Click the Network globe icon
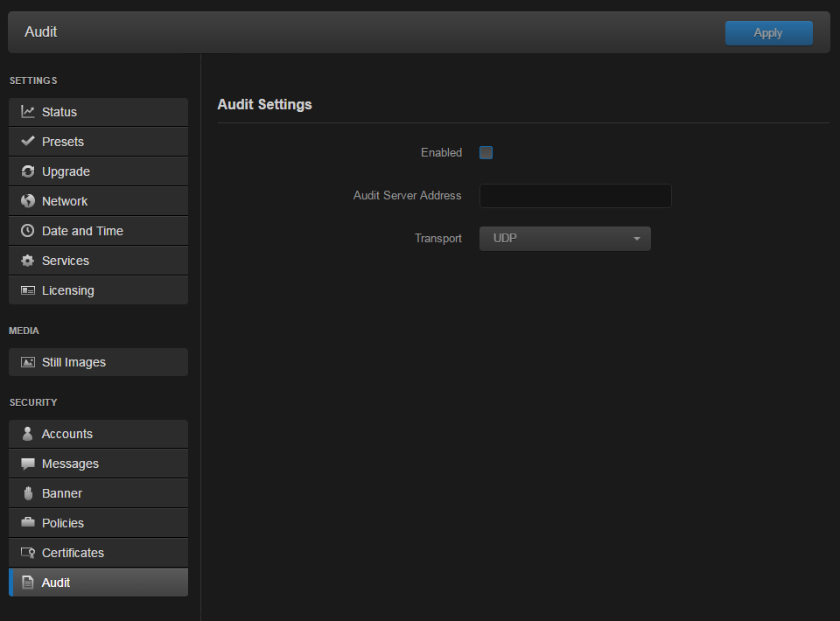The height and width of the screenshot is (621, 840). point(27,200)
